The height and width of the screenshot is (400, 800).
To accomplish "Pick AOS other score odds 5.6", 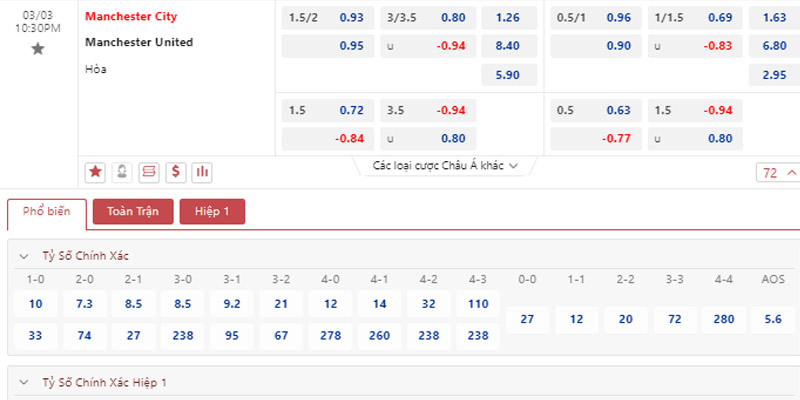I will (773, 319).
